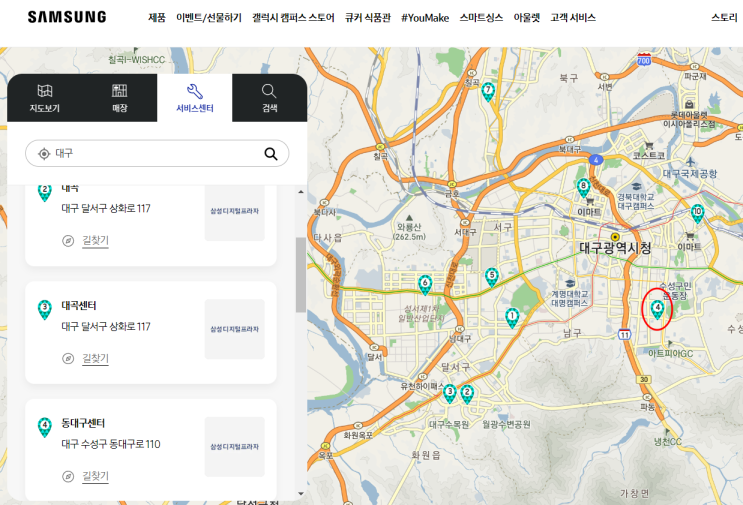Click compass icon in 대곡센터 card
743x505 pixels.
click(x=68, y=359)
